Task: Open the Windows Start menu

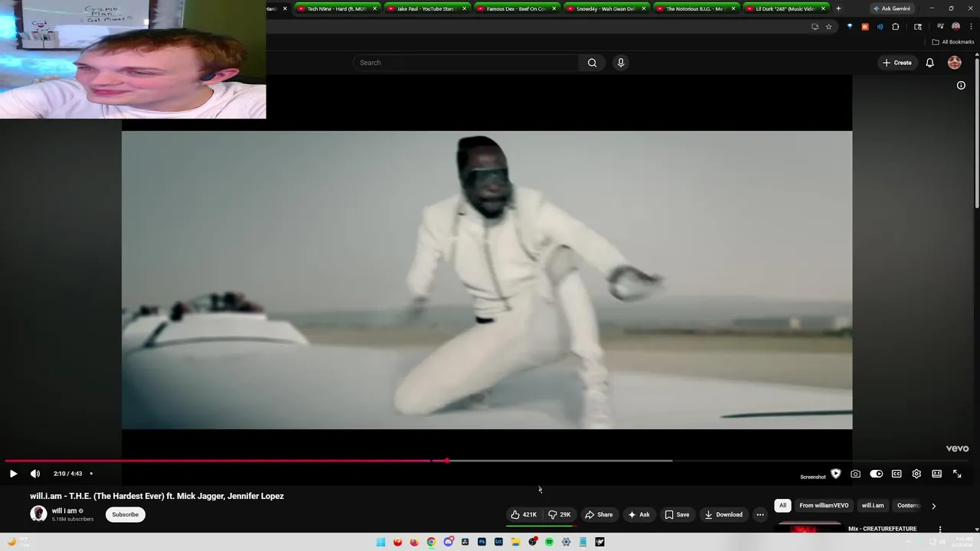Action: (x=381, y=542)
